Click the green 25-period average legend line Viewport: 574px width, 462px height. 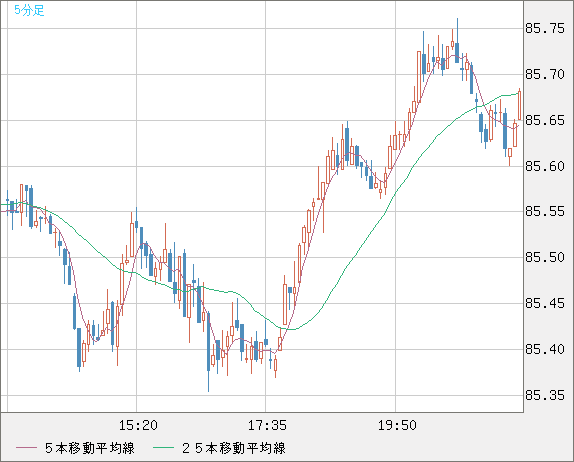(163, 448)
